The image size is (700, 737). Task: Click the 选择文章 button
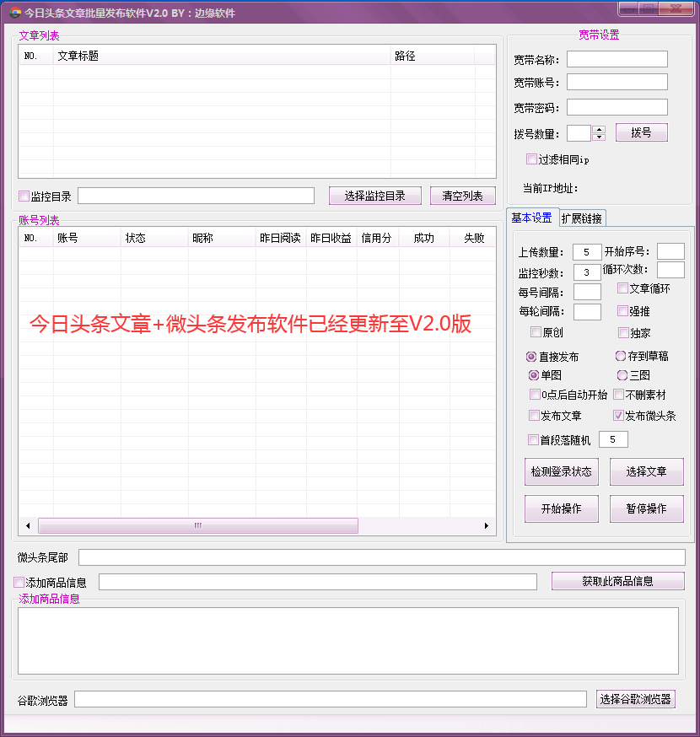pos(646,471)
